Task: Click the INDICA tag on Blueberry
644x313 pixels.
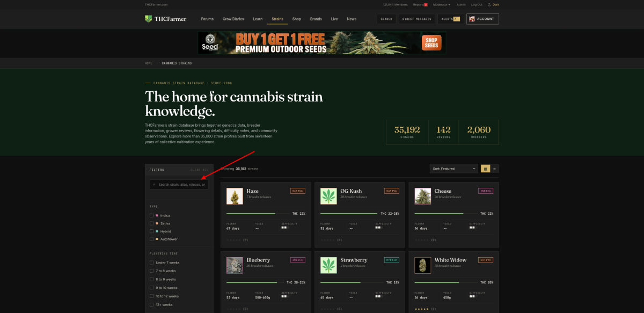Action: click(297, 260)
